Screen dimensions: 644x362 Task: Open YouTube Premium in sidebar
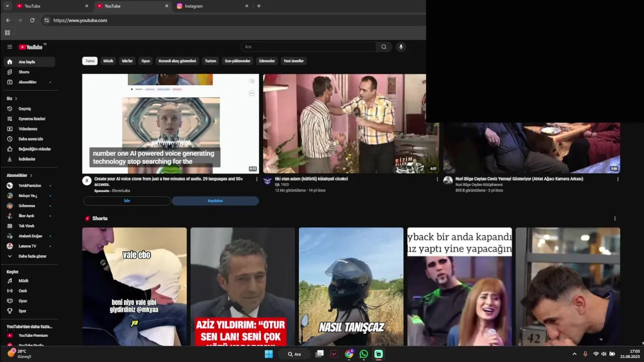[x=29, y=335]
